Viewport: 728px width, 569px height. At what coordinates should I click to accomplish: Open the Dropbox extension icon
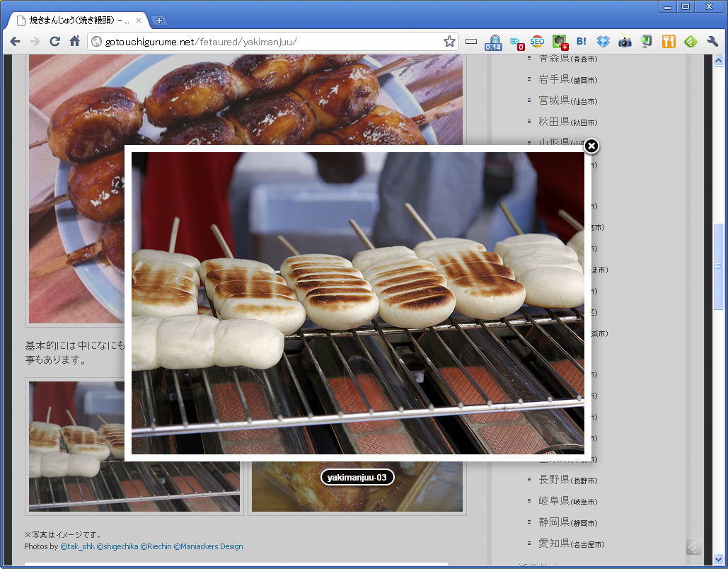click(x=603, y=42)
